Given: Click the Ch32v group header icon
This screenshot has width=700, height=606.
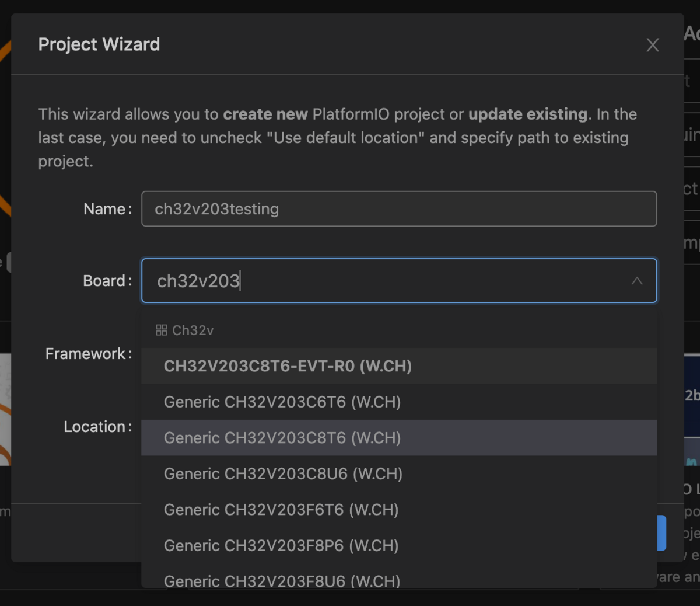Looking at the screenshot, I should coord(162,330).
